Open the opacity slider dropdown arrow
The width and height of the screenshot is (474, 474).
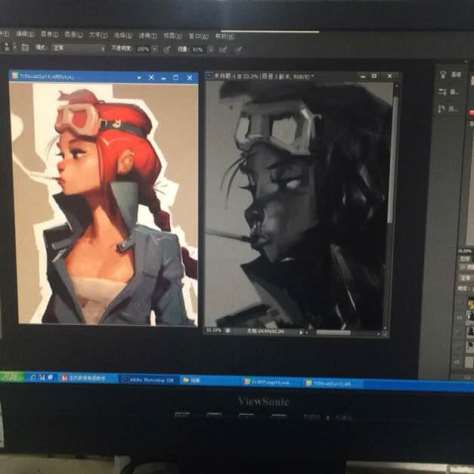[155, 49]
